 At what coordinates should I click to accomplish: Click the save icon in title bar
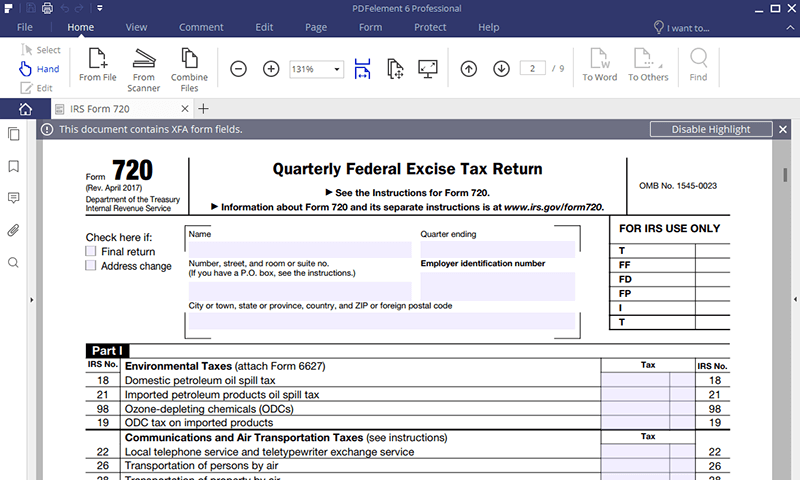tap(31, 8)
